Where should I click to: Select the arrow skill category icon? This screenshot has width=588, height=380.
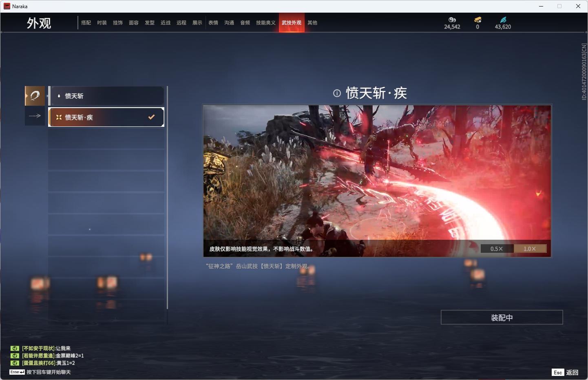[x=35, y=116]
